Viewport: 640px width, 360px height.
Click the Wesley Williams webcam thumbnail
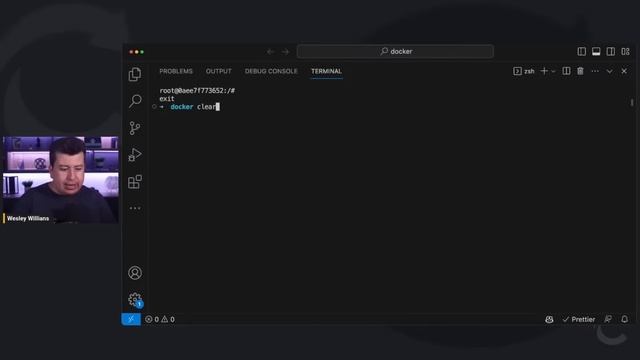(x=61, y=180)
